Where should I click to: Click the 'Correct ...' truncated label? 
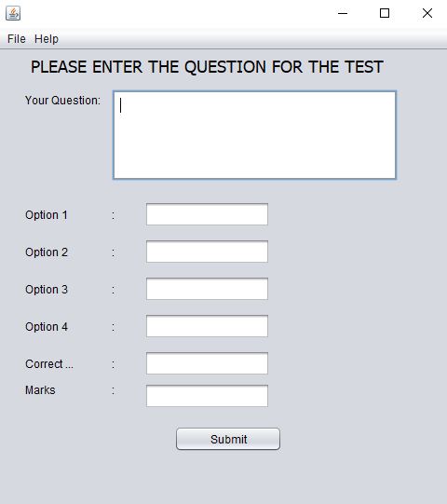[x=49, y=364]
